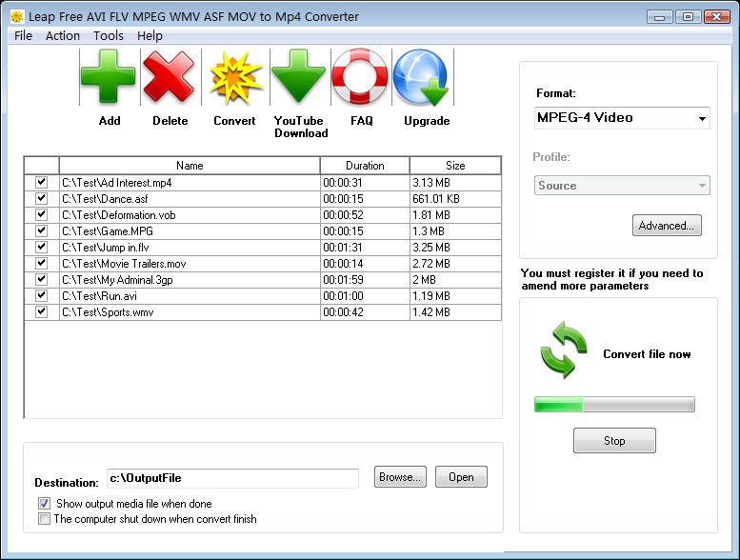Viewport: 740px width, 560px height.
Task: Sort by the Duration column header
Action: coord(365,166)
